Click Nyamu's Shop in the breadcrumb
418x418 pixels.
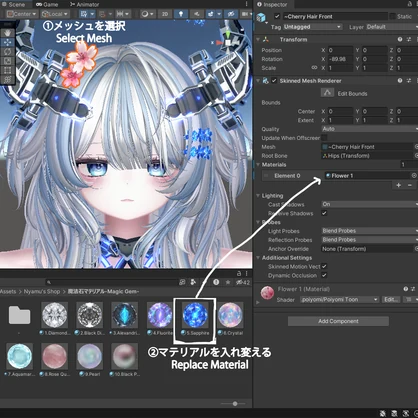click(x=42, y=291)
